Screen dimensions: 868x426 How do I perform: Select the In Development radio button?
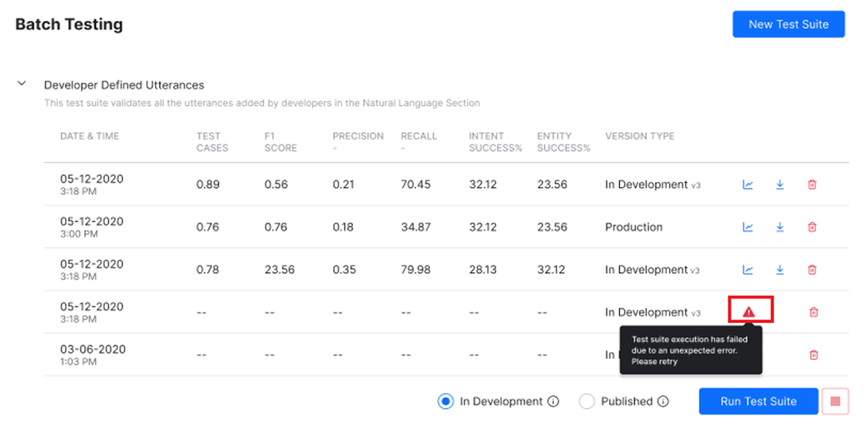pos(445,402)
